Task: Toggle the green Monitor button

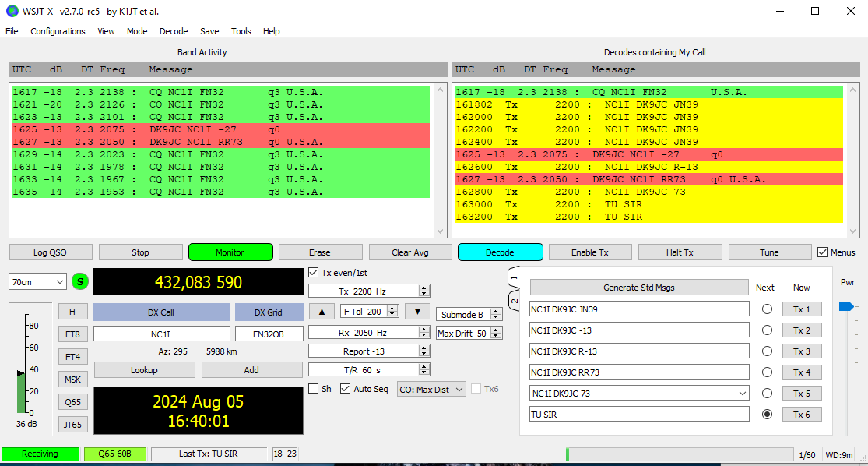Action: [x=230, y=252]
